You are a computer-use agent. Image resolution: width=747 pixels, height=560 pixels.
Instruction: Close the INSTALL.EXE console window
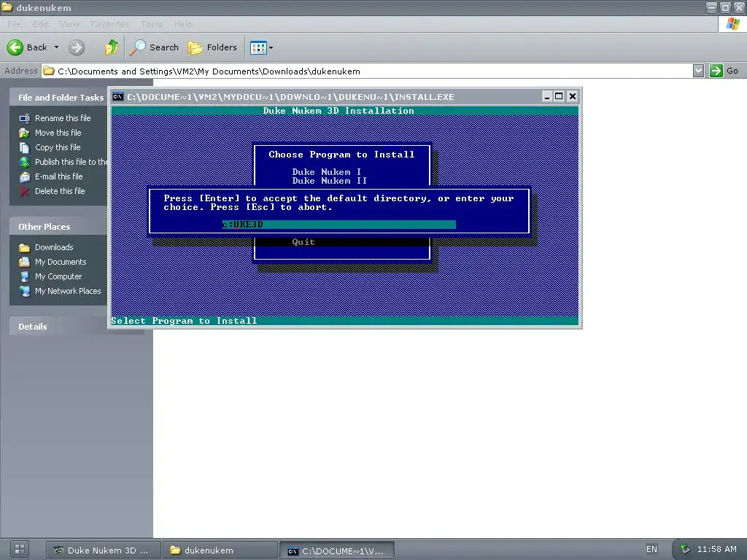[572, 96]
